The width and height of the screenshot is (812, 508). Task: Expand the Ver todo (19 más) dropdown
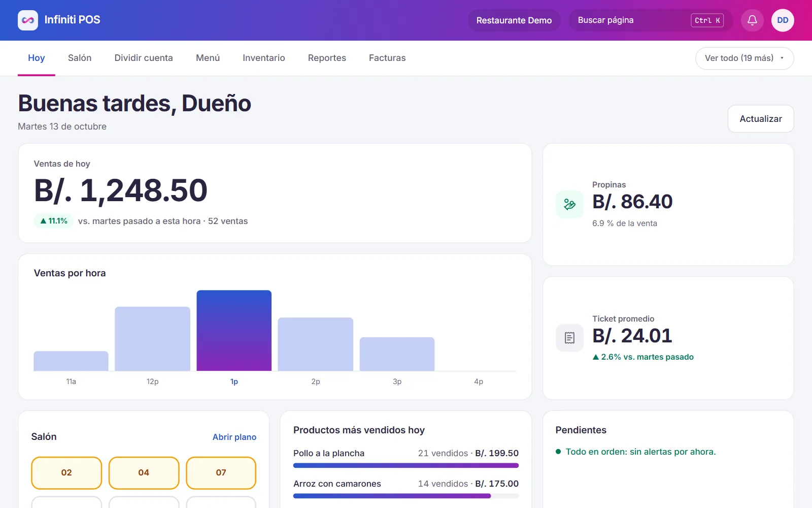744,58
